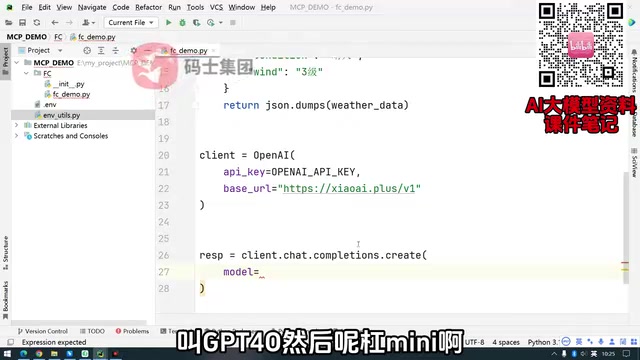
Task: Select the .env file in tree
Action: click(50, 104)
